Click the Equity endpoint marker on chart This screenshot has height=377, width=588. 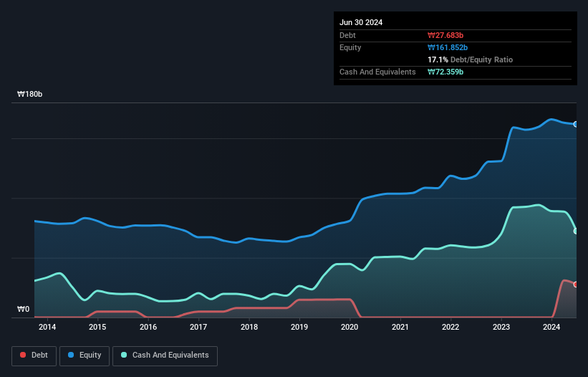tap(576, 124)
